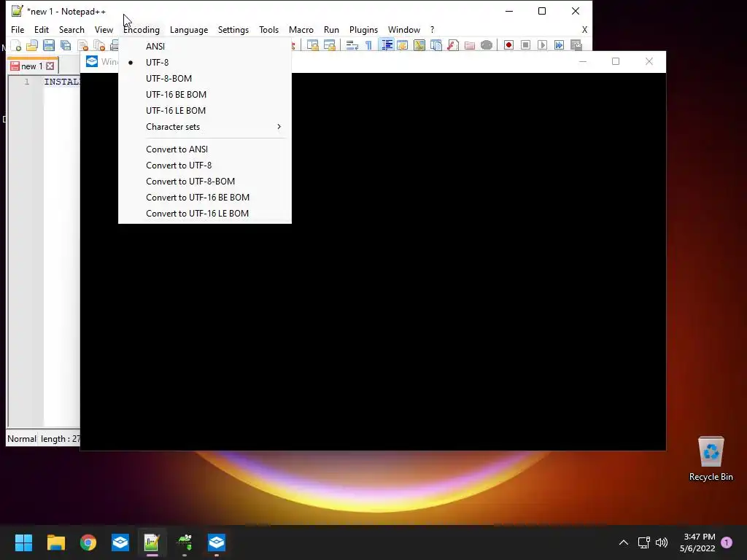Click Save Current Recorded Macro icon
This screenshot has height=560, width=747.
[576, 45]
